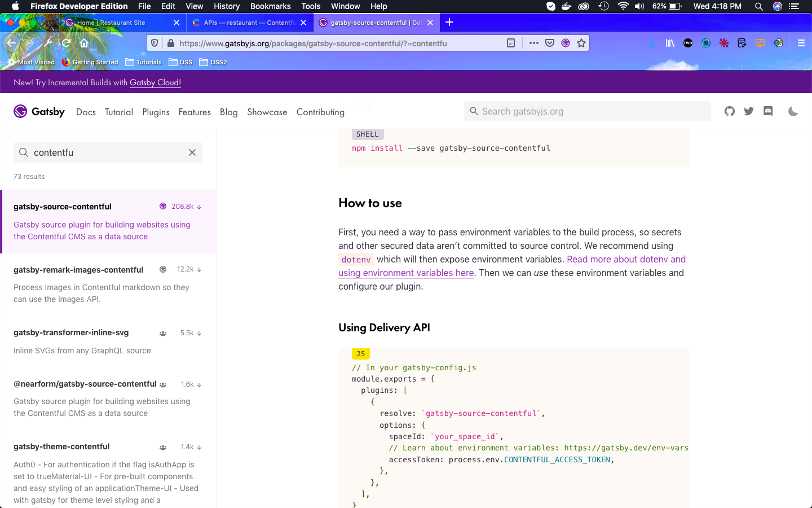
Task: Click the battery status indicator
Action: coord(667,6)
